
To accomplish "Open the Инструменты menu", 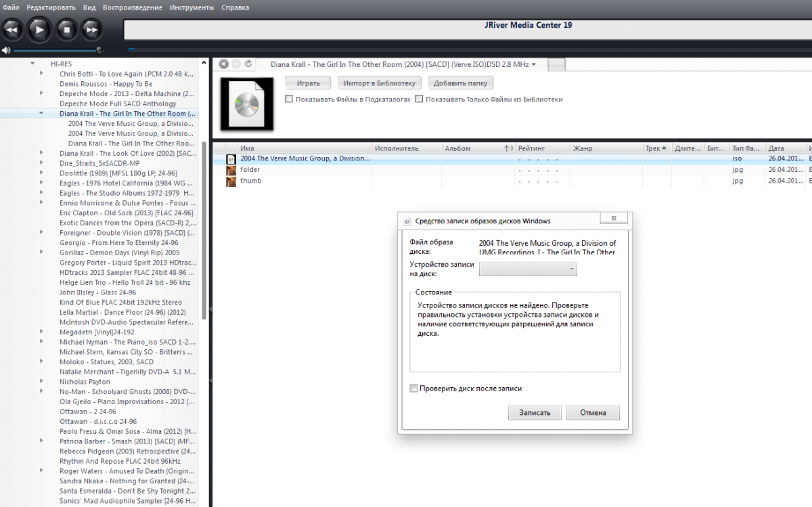I will tap(192, 7).
